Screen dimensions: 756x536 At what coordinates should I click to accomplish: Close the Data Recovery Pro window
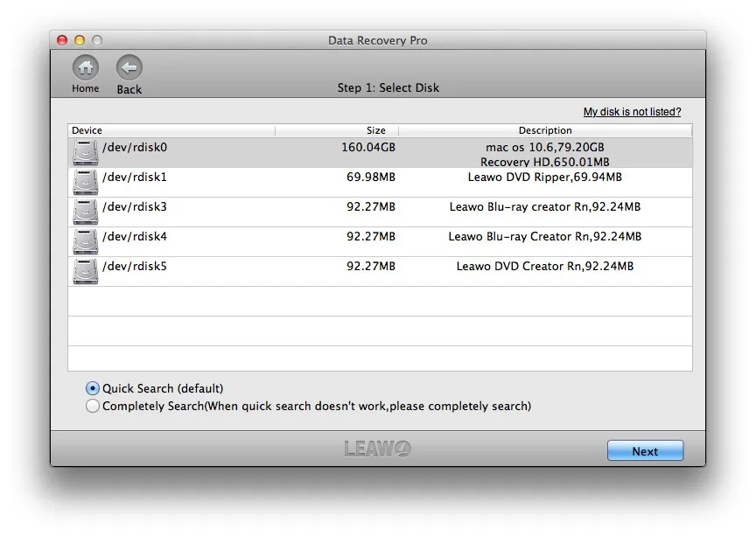pyautogui.click(x=62, y=40)
